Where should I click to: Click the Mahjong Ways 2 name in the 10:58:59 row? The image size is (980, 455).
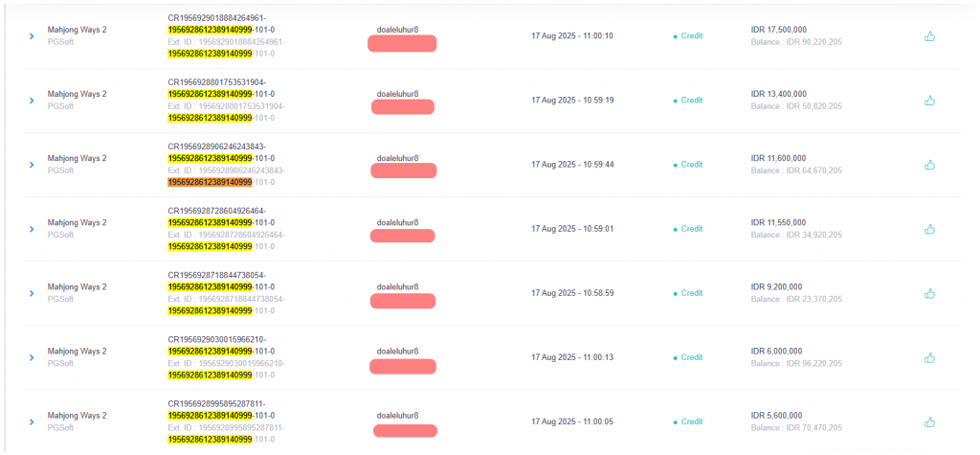(77, 286)
